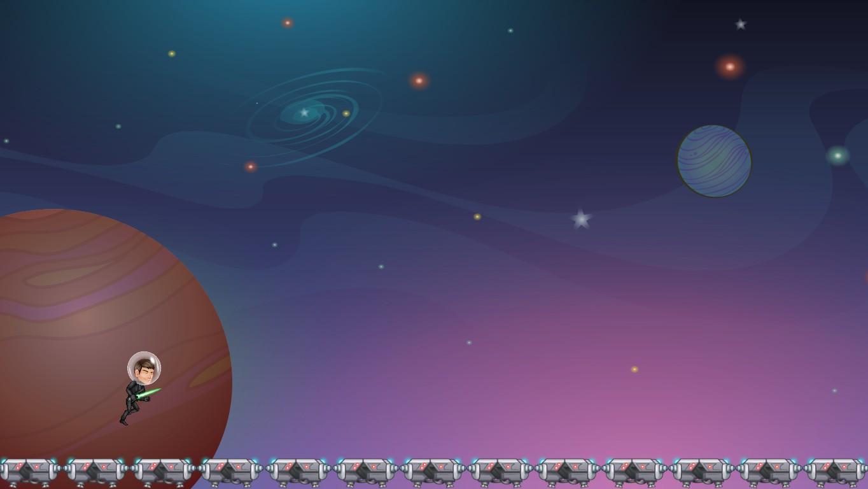Click the yellow dot in the upper left sky

[x=172, y=54]
